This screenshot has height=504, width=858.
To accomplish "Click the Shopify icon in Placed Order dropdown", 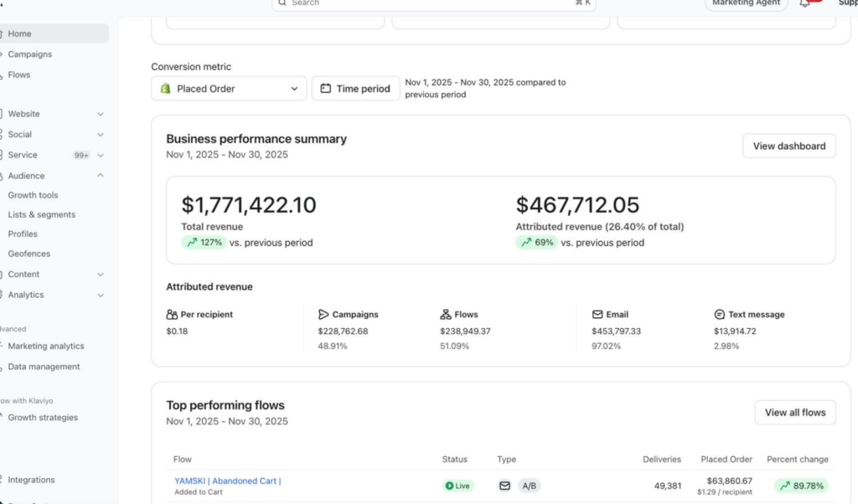I will pyautogui.click(x=166, y=89).
